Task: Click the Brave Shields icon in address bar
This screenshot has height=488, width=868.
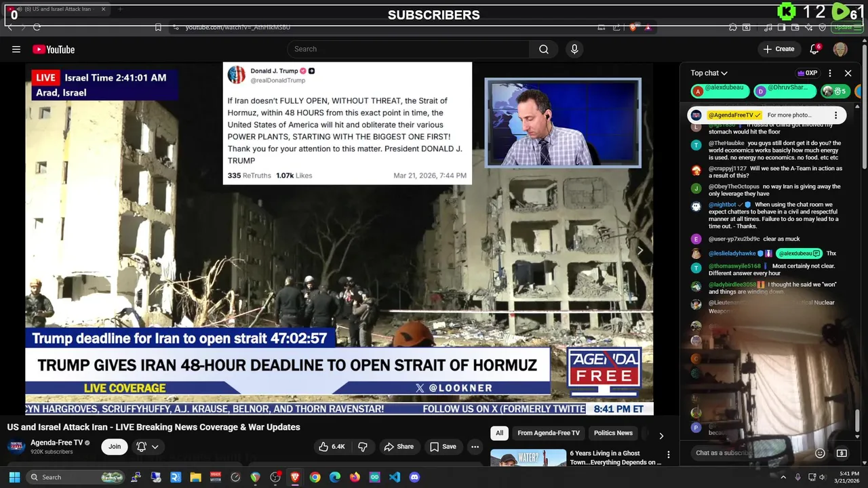Action: click(633, 27)
